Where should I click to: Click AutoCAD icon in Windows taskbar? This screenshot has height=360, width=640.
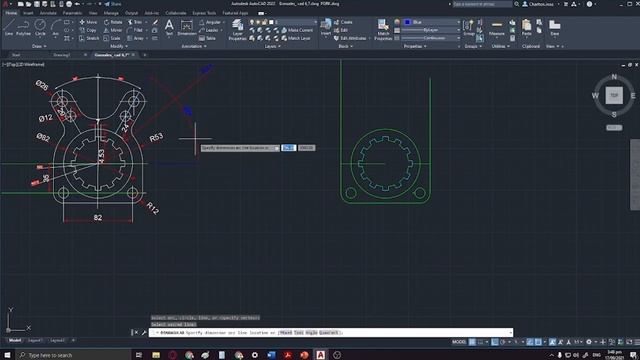(x=321, y=355)
